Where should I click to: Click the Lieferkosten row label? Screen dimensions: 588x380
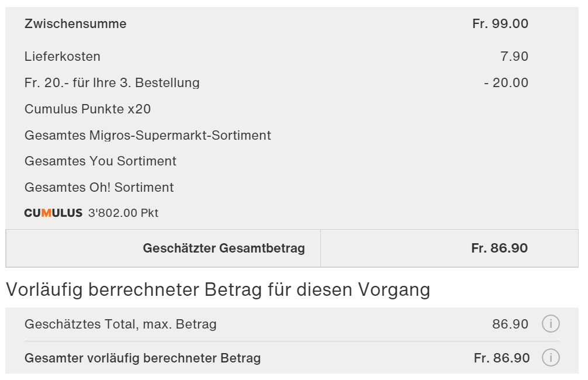point(63,57)
